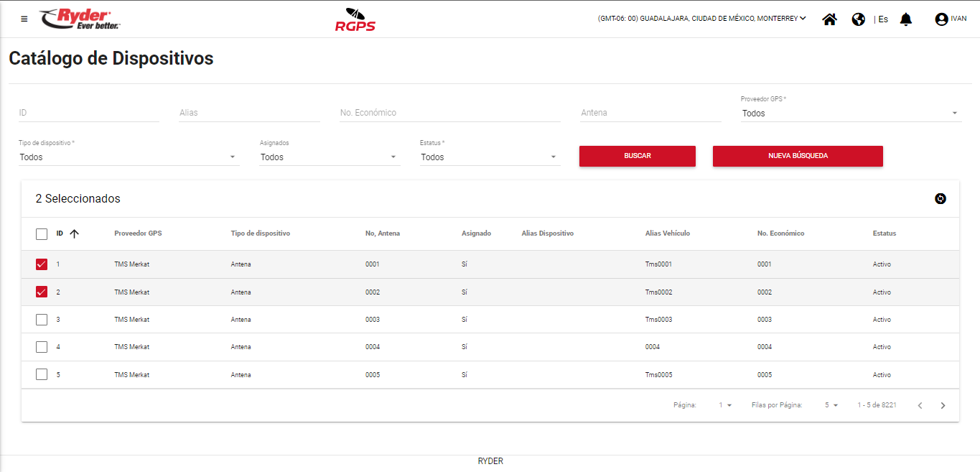Click the refresh icon in table header
The width and height of the screenshot is (980, 472).
941,199
